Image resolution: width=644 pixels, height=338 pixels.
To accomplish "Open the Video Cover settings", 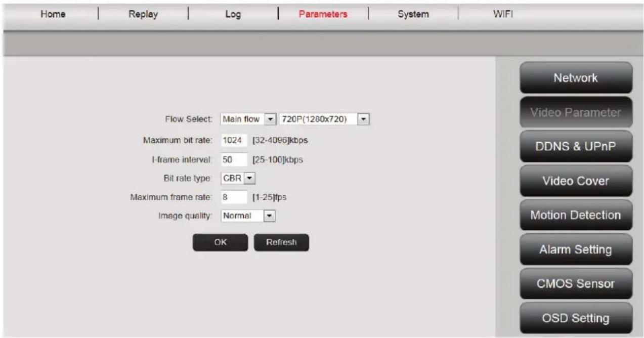I will [x=576, y=181].
